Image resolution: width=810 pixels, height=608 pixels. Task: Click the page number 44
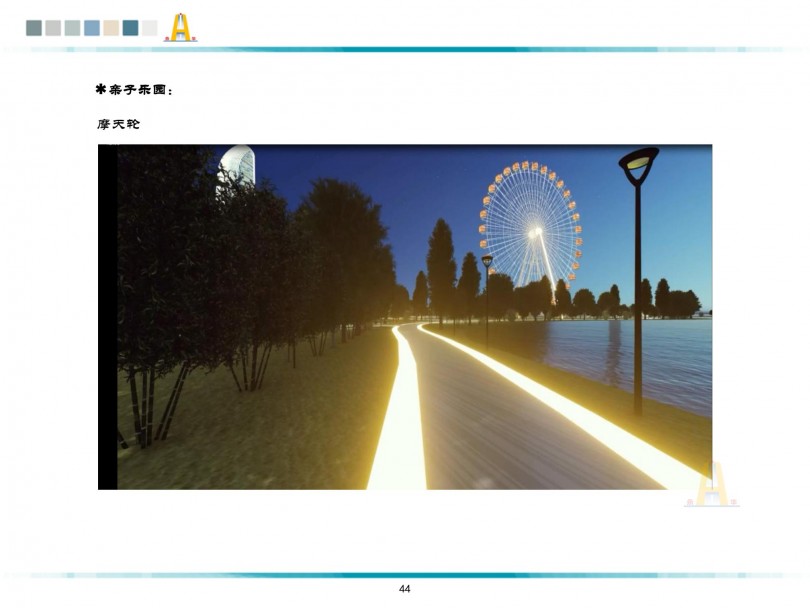pyautogui.click(x=404, y=589)
